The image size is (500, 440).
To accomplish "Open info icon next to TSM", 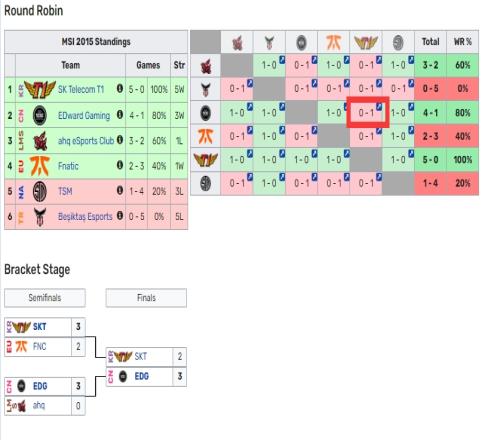I will click(x=120, y=191).
